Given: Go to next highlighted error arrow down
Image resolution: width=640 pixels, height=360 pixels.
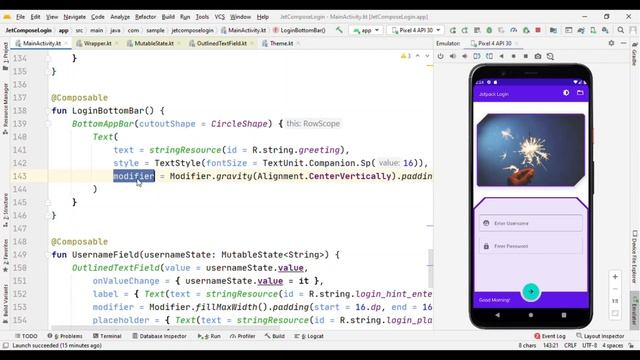Looking at the screenshot, I should [427, 56].
